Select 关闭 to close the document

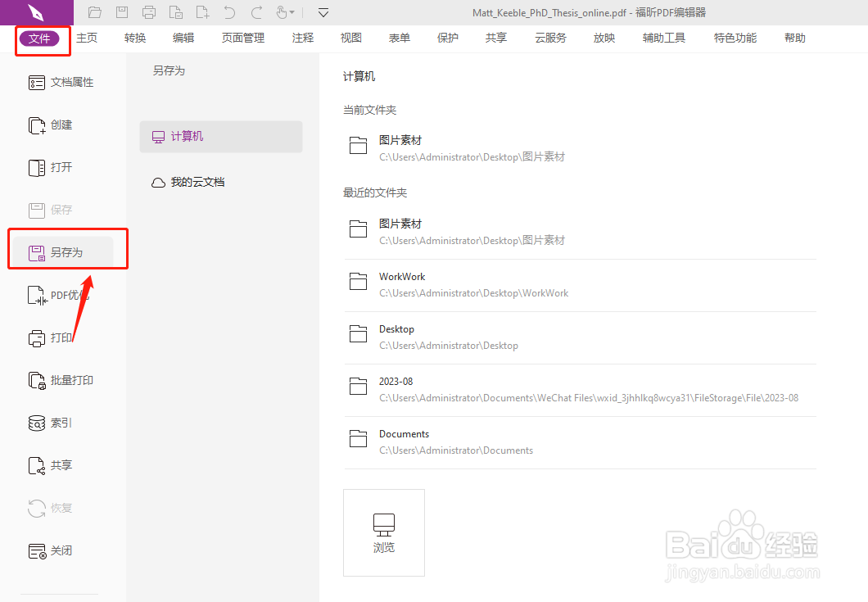57,550
